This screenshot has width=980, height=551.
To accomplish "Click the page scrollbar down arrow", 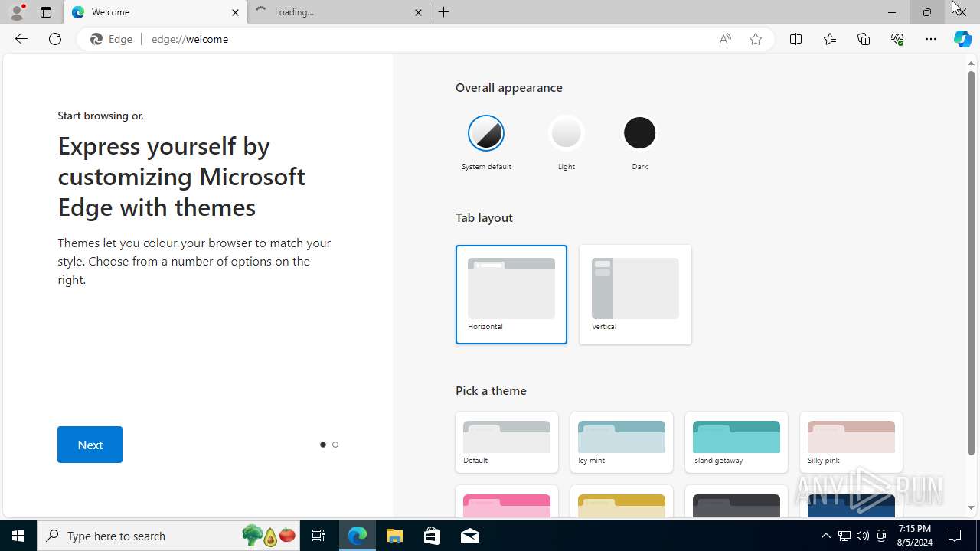I will [972, 507].
